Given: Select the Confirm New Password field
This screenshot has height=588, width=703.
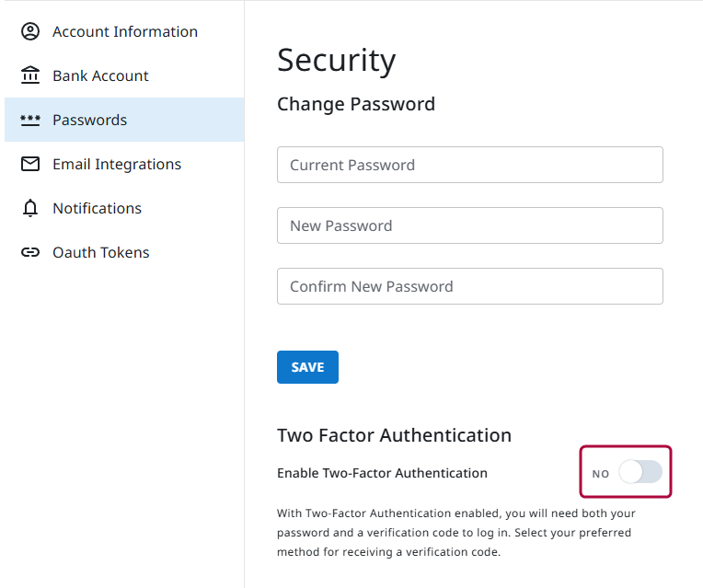Looking at the screenshot, I should (470, 286).
